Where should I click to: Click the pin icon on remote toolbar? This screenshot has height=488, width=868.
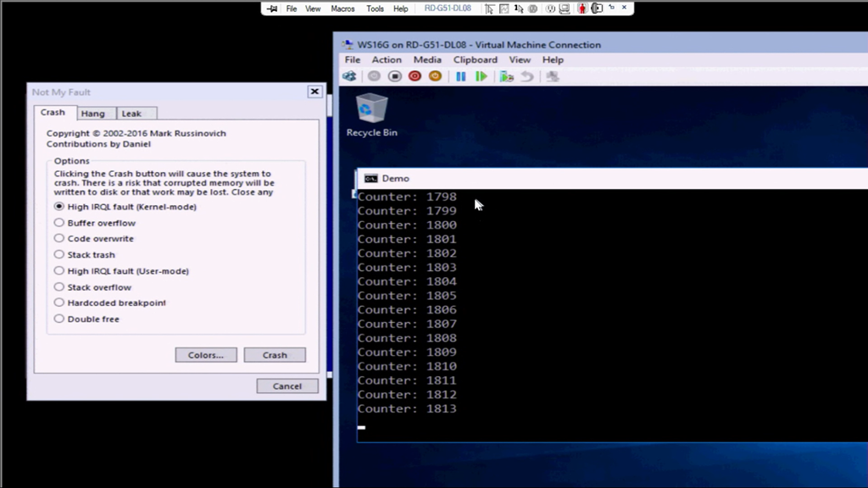click(272, 8)
